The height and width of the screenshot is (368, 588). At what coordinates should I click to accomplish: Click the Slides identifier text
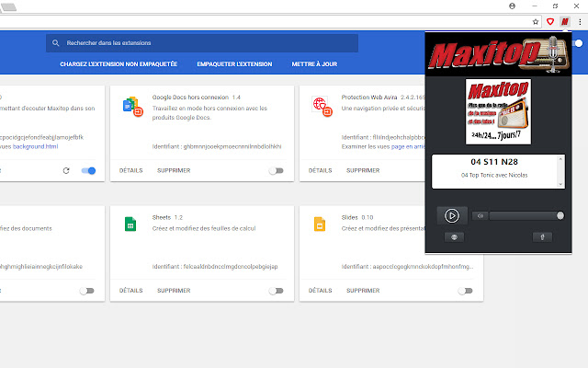tap(407, 267)
